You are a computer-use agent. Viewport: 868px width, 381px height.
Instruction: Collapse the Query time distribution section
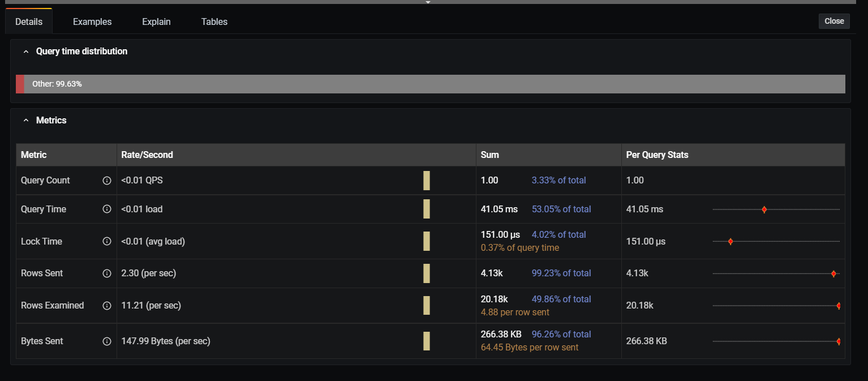(25, 52)
